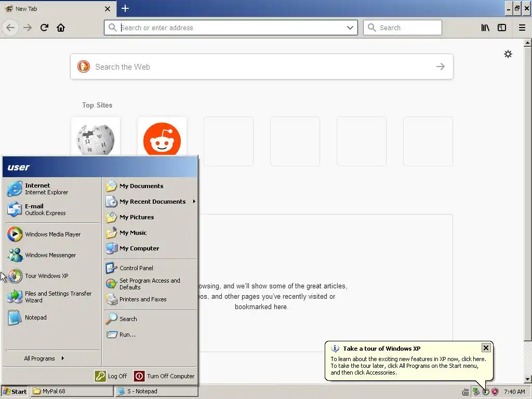
Task: Open My Documents folder
Action: point(150,186)
